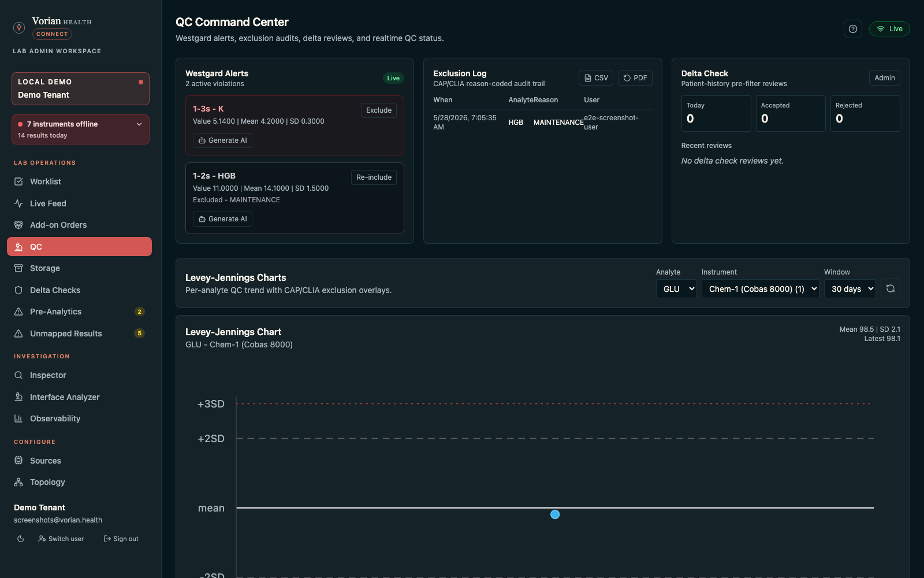Open the Instrument Chem-1 (Cobas 8000) dropdown
Image resolution: width=924 pixels, height=578 pixels.
(x=760, y=289)
